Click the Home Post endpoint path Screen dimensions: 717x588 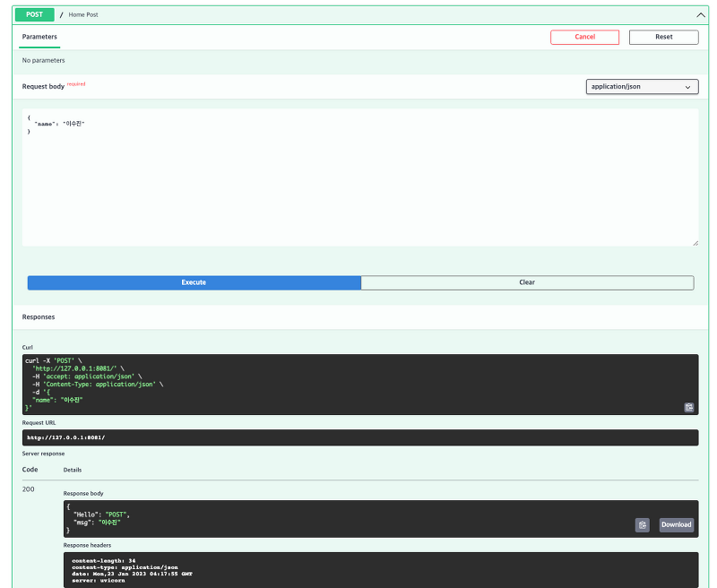[82, 14]
